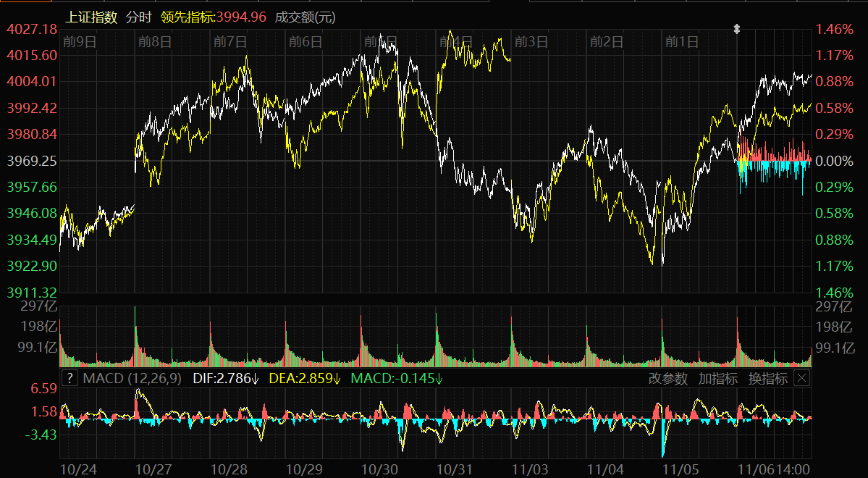The image size is (868, 478).
Task: Click the yellow DEA value readout
Action: coord(305,378)
